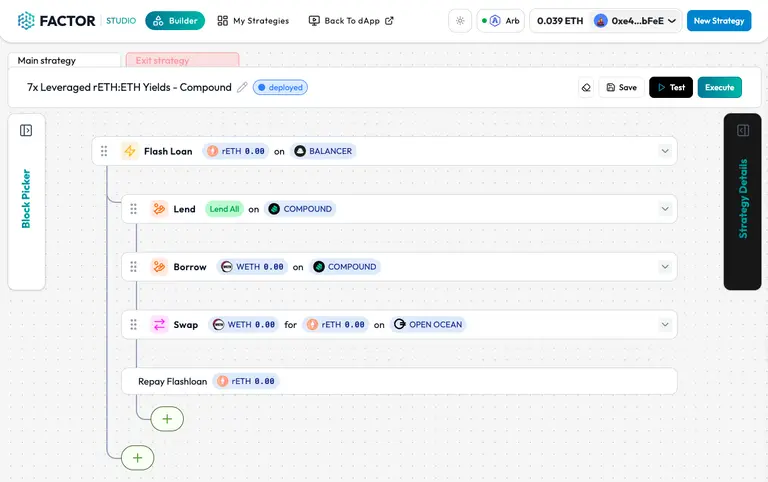
Task: Go to My Strategies
Action: pyautogui.click(x=253, y=21)
